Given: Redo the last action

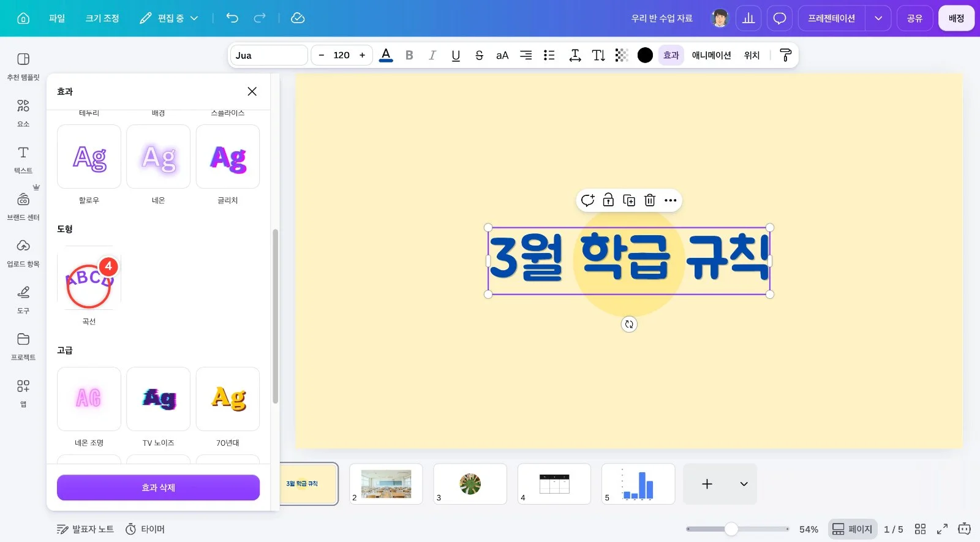Looking at the screenshot, I should click(260, 18).
